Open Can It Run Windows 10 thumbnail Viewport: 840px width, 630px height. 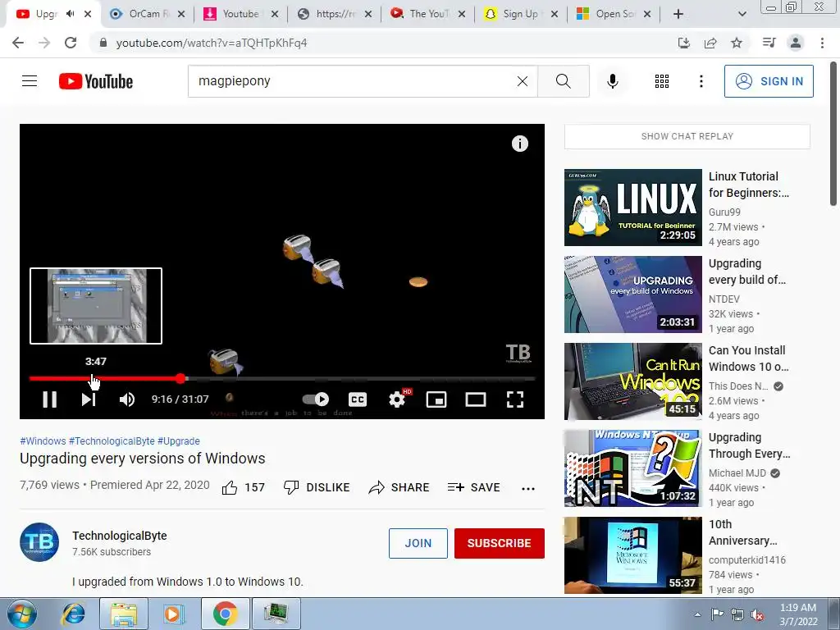(632, 381)
